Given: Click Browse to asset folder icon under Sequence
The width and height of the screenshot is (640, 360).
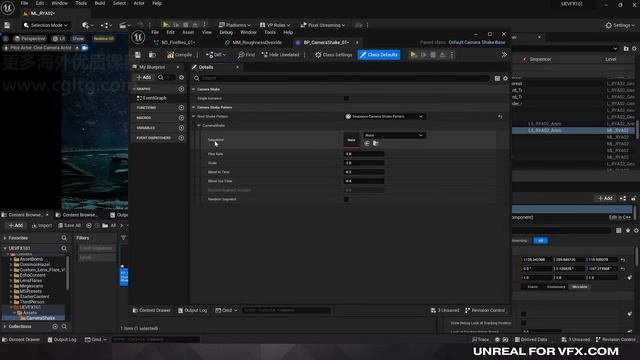Looking at the screenshot, I should (376, 143).
